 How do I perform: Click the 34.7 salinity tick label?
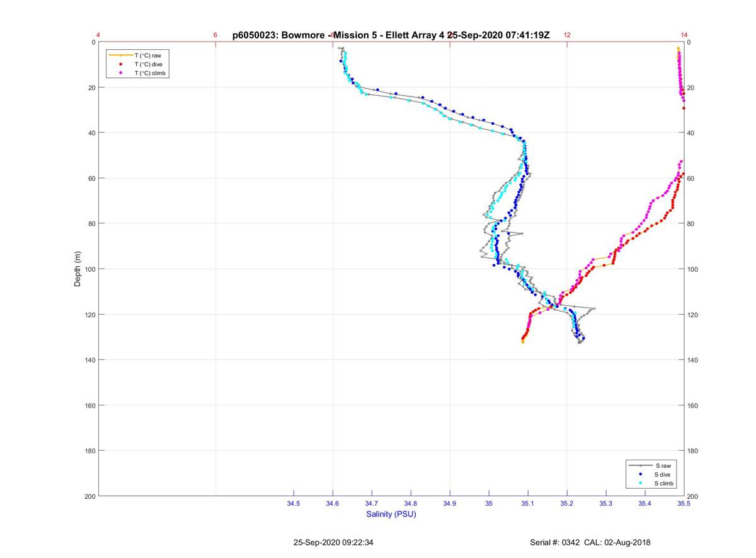(372, 504)
